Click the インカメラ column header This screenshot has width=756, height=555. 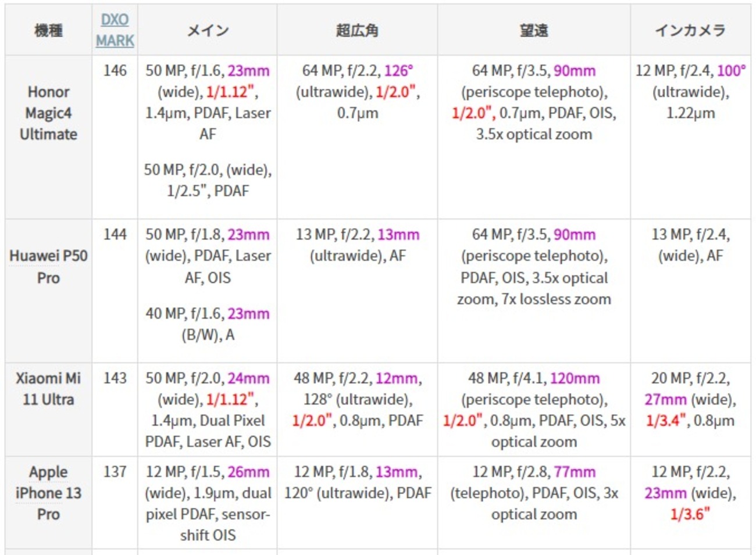point(690,30)
